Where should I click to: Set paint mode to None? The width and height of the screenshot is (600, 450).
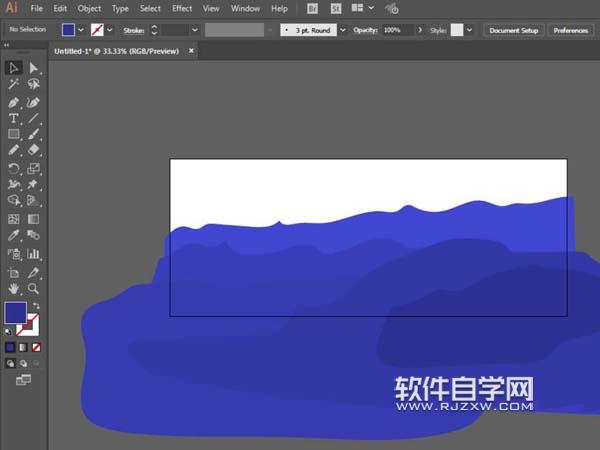tap(36, 347)
